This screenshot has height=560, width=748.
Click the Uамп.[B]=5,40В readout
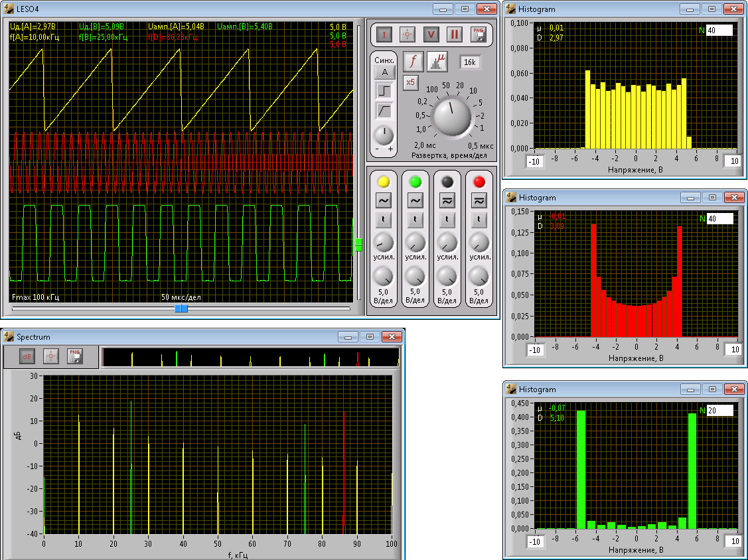[x=245, y=27]
